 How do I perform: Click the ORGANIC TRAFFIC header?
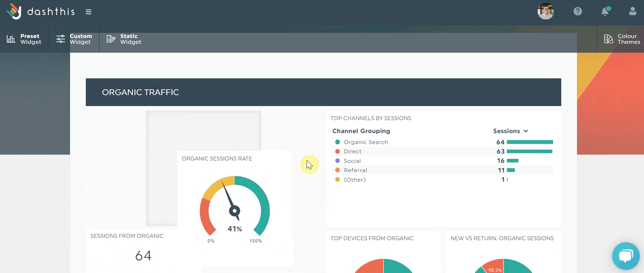(x=323, y=92)
